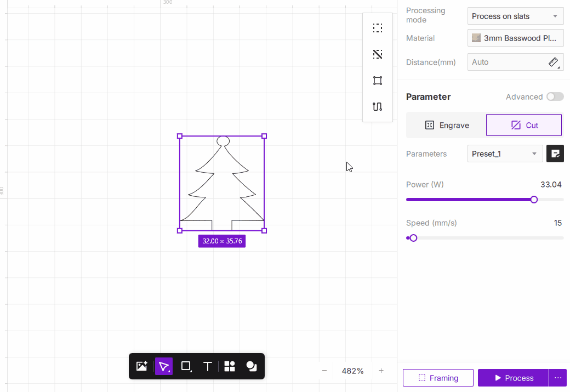
Task: Click the crossed-out dashed square icon
Action: [378, 54]
